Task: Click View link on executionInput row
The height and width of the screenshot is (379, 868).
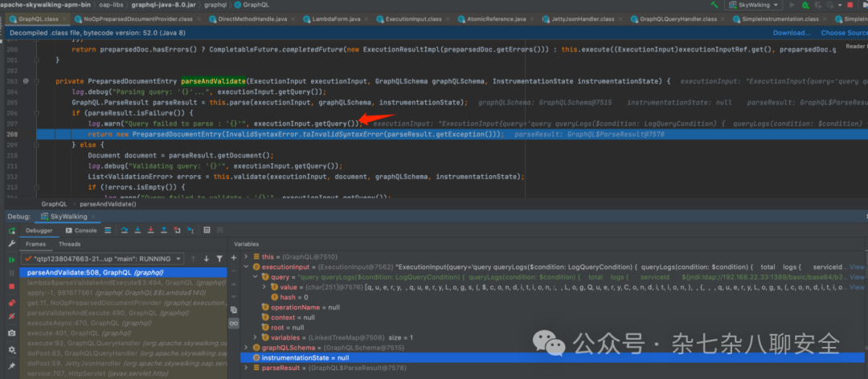Action: [857, 267]
